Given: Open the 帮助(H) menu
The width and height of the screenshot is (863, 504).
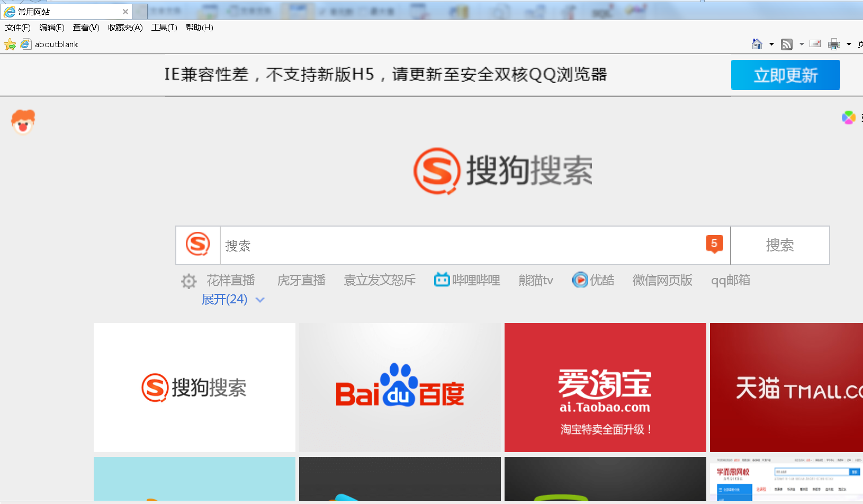Looking at the screenshot, I should tap(200, 28).
